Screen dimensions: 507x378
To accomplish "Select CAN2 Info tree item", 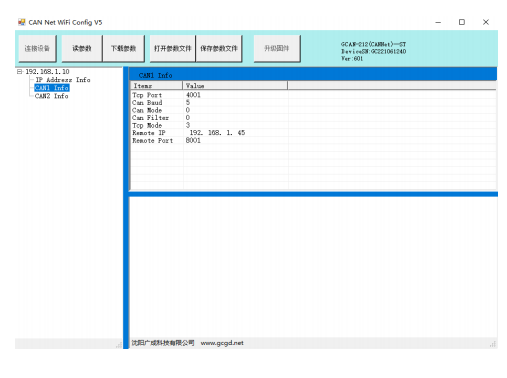I will tap(52, 96).
